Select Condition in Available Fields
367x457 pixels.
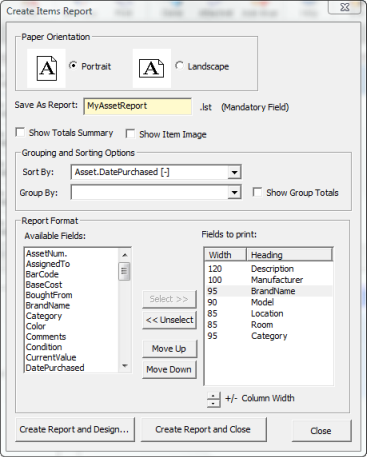(72, 347)
